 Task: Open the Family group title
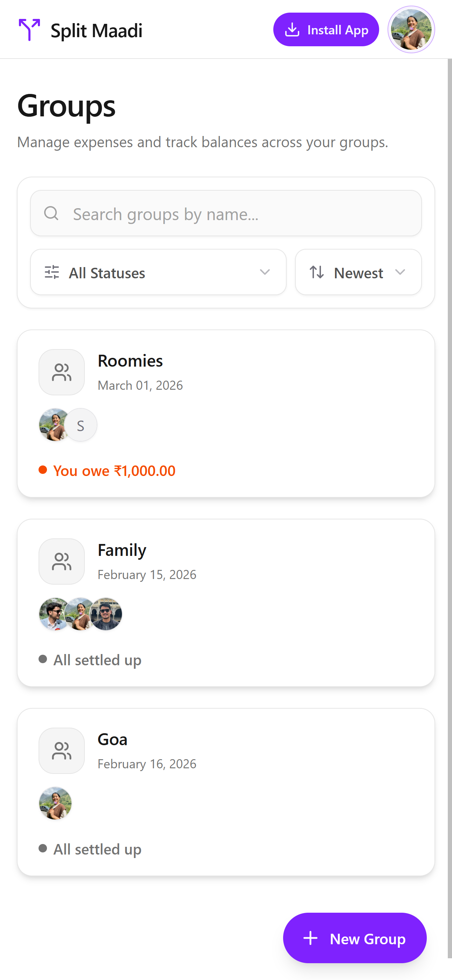click(x=122, y=550)
